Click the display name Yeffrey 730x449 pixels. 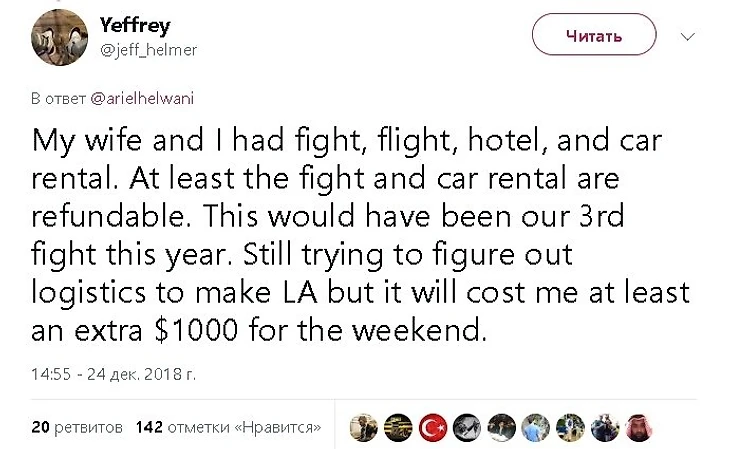click(x=135, y=26)
